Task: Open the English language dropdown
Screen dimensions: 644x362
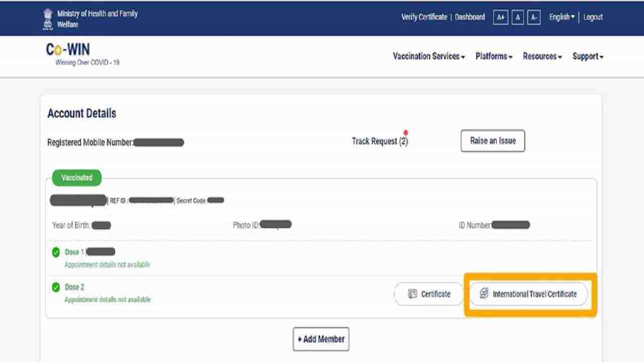Action: pyautogui.click(x=561, y=17)
